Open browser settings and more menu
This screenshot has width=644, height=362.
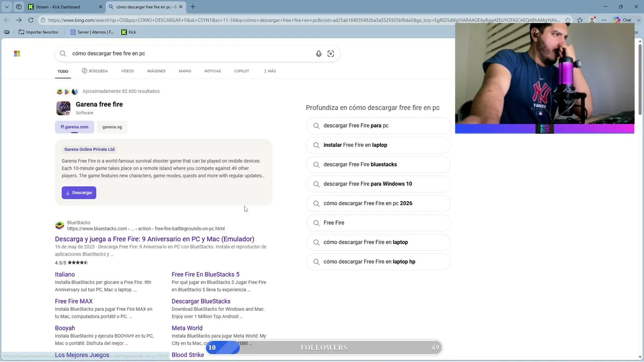(x=604, y=20)
